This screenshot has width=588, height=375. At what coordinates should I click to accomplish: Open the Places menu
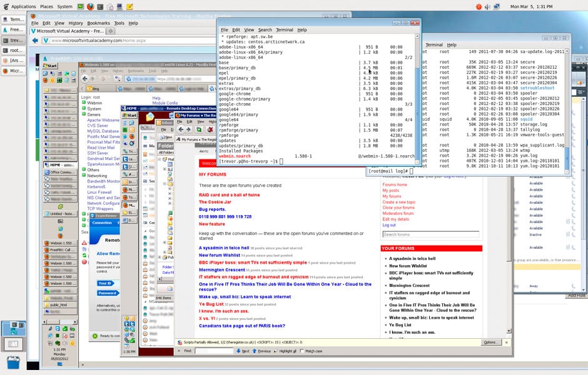click(x=46, y=6)
